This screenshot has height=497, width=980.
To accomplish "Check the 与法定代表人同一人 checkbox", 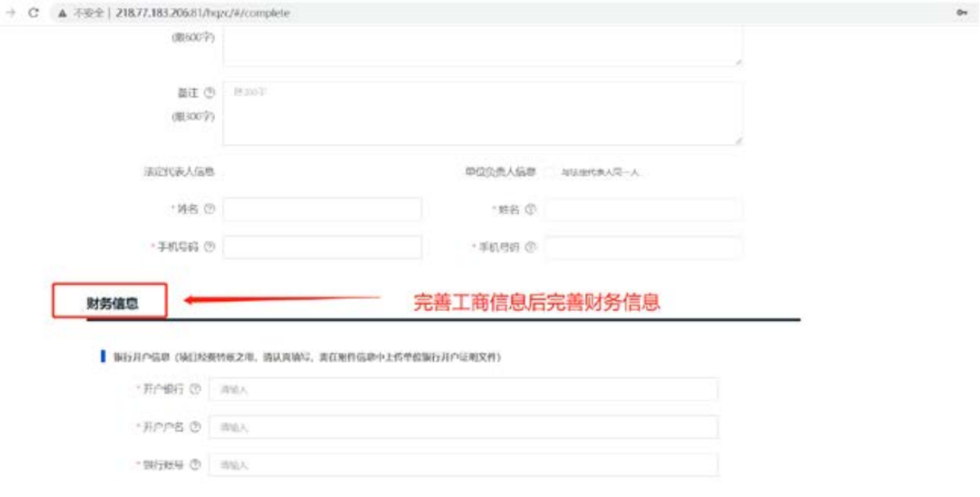I will pos(550,172).
